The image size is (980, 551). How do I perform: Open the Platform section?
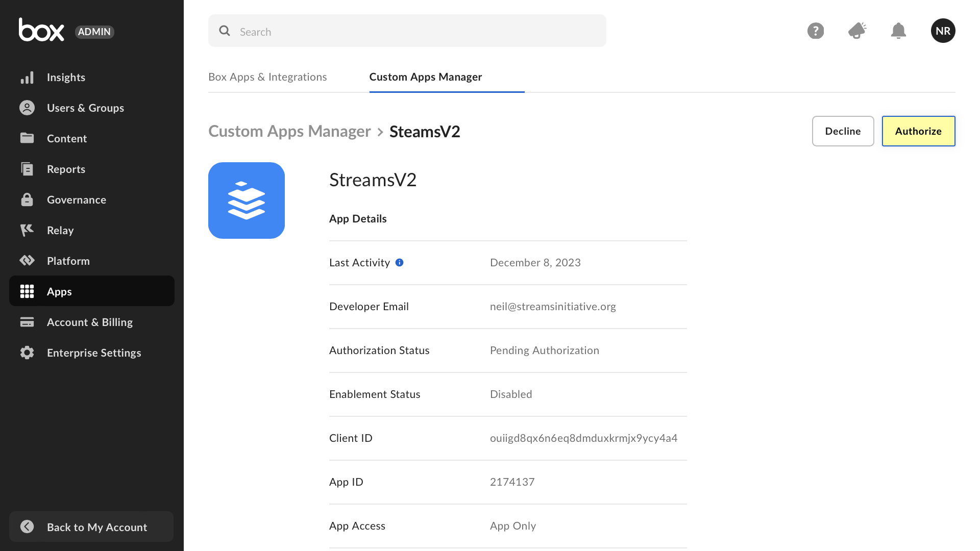click(92, 261)
